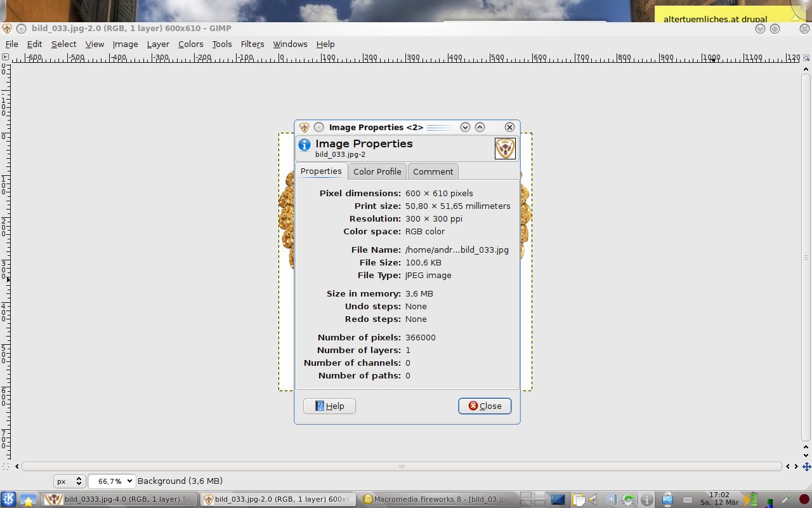Switch to the Comment tab
Viewport: 812px width, 508px height.
coord(433,171)
